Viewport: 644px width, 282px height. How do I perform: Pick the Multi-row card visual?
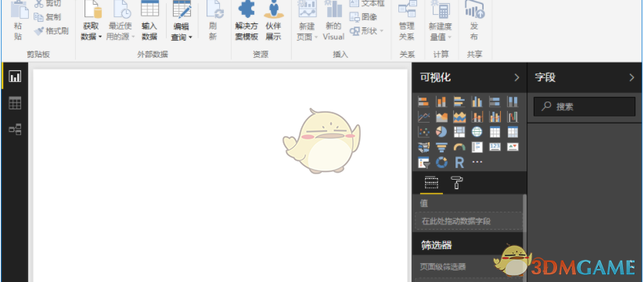coord(477,147)
